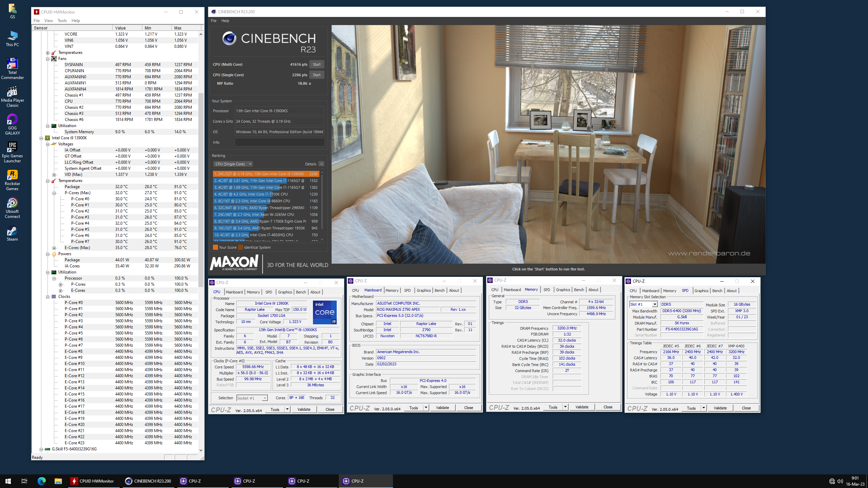This screenshot has width=868, height=488.
Task: Sort by the Value column header in HWMonitor
Action: coord(127,28)
